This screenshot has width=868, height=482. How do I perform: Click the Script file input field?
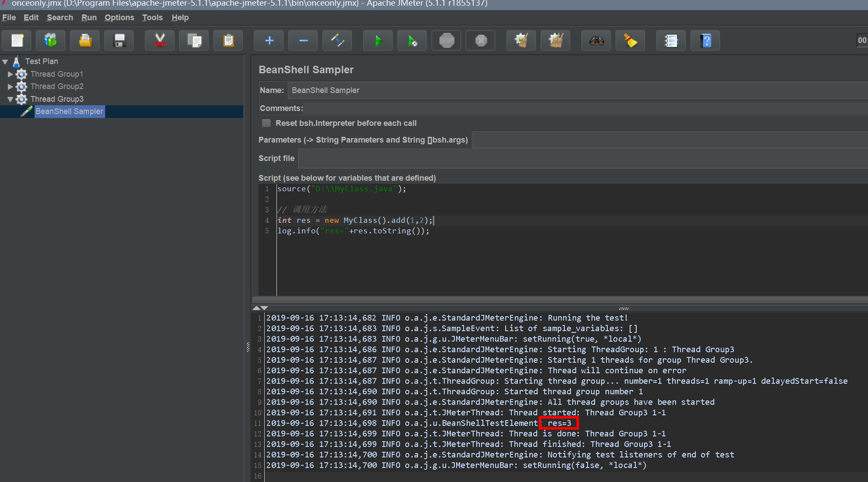[584, 158]
